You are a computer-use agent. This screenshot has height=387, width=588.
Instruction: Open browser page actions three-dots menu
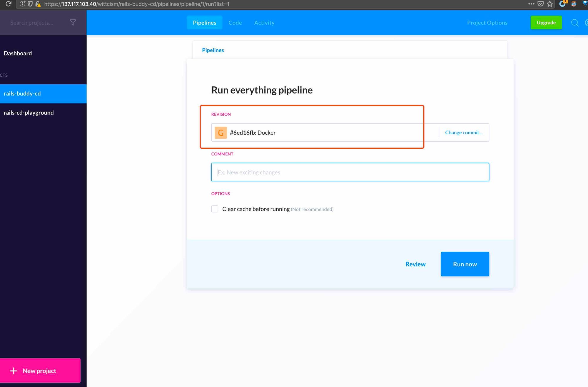pos(531,4)
